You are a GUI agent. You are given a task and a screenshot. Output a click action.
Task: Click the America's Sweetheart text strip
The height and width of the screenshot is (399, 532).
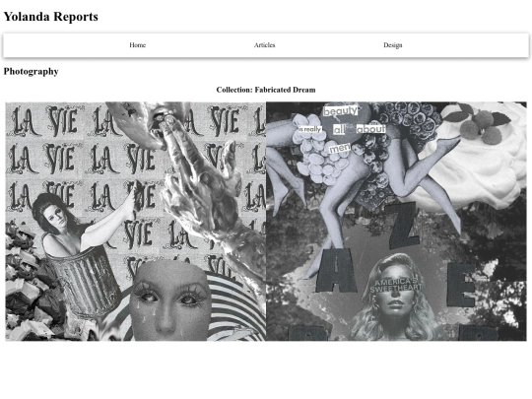click(396, 286)
